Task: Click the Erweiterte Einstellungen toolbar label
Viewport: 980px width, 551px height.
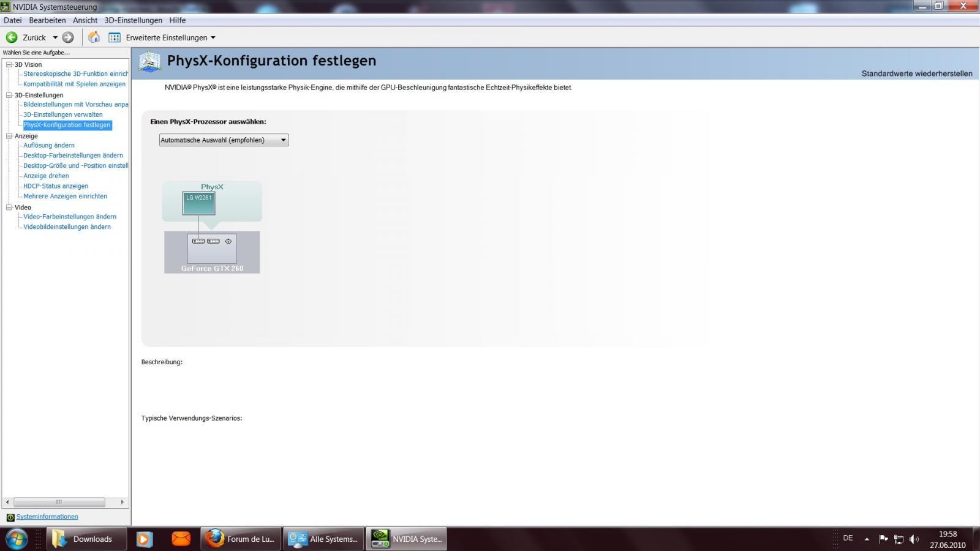Action: coord(167,37)
